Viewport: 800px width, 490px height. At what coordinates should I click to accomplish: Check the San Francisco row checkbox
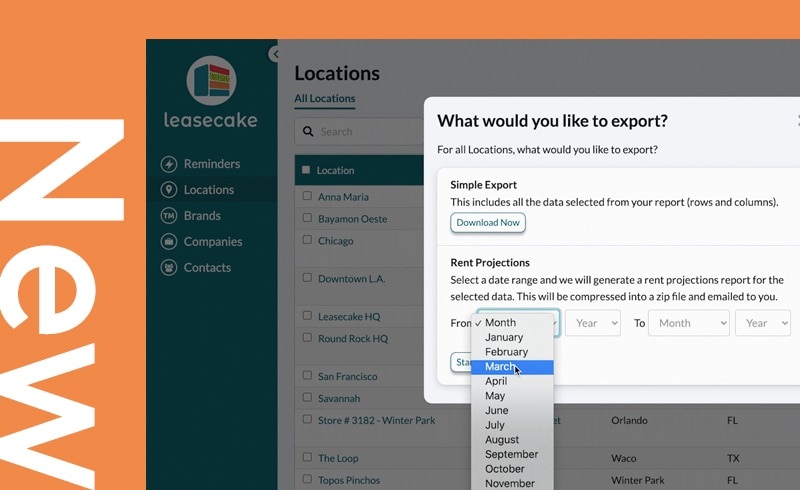[x=307, y=375]
